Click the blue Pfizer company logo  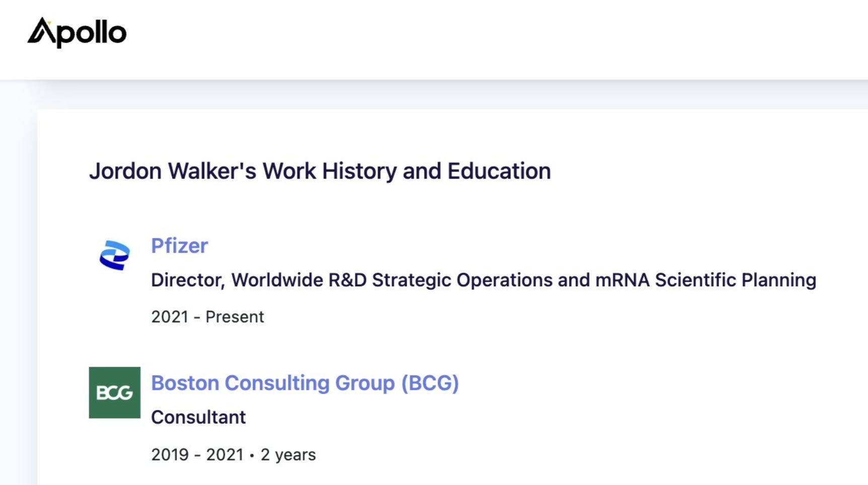[114, 255]
